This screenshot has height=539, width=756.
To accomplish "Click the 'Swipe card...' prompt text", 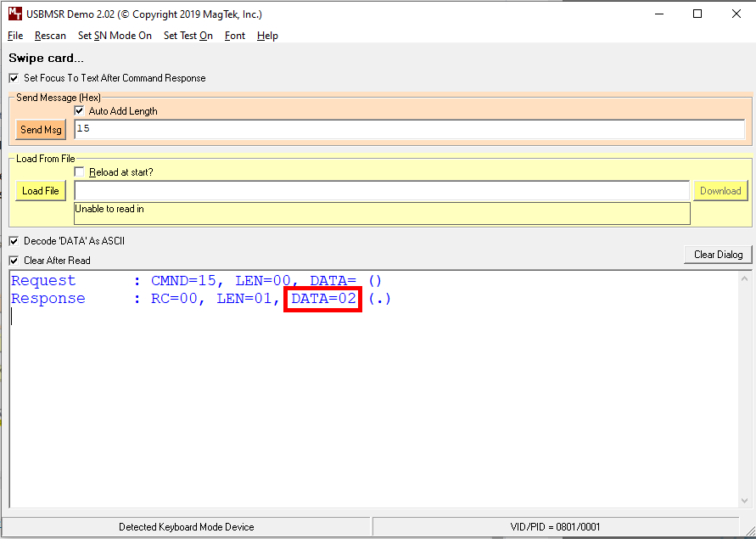I will point(47,59).
